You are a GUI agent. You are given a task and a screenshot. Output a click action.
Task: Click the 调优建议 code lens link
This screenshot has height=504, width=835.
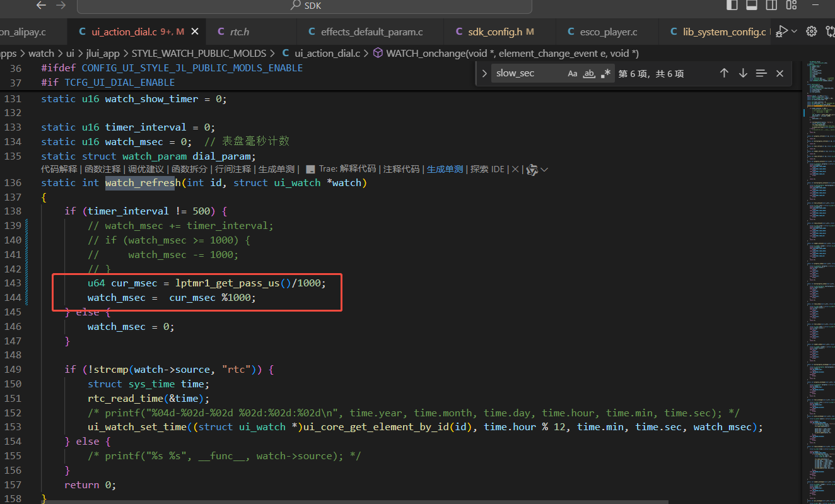point(146,169)
